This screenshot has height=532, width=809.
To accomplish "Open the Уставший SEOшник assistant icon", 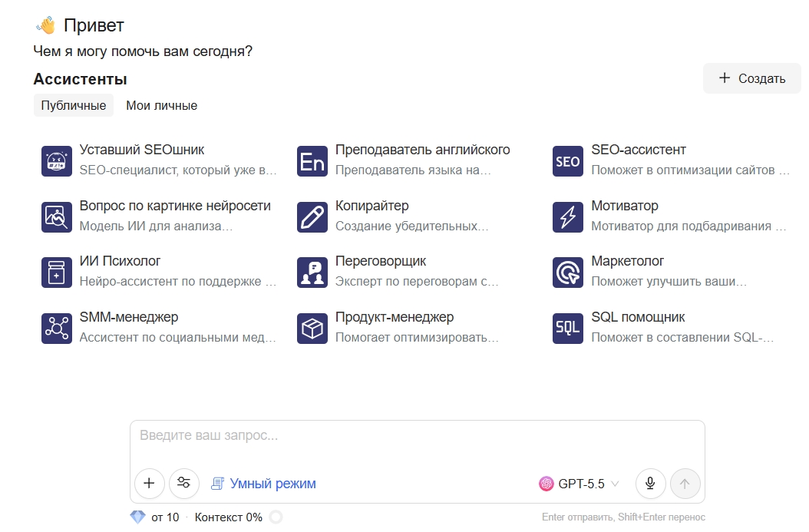I will tap(57, 161).
